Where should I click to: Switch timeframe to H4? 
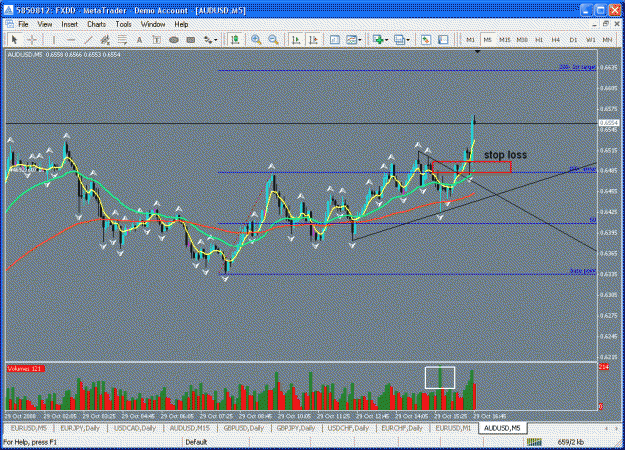coord(556,40)
